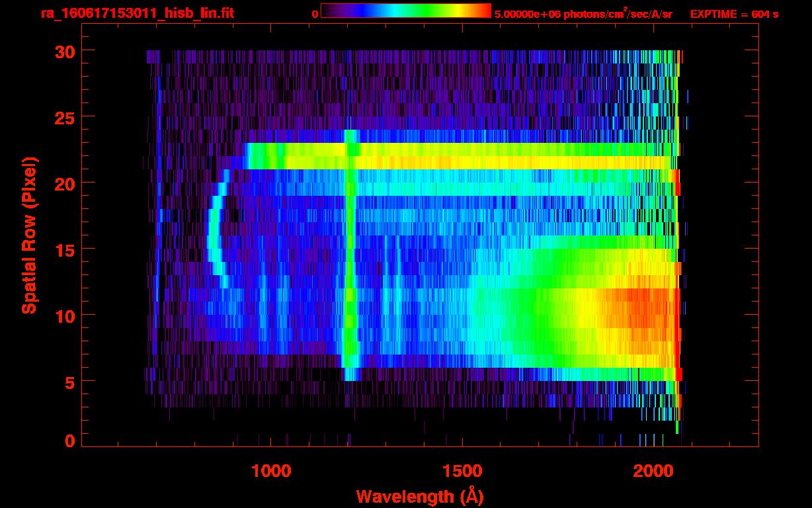Click the ra_160617153011_hisb_lin.fit file title
Screen dimensions: 812x508
click(137, 14)
